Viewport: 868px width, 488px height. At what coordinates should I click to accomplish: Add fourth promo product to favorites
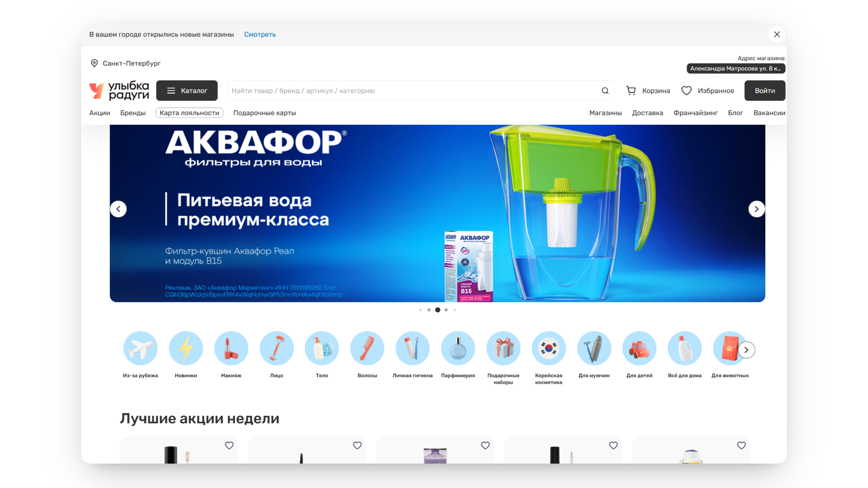[x=613, y=446]
